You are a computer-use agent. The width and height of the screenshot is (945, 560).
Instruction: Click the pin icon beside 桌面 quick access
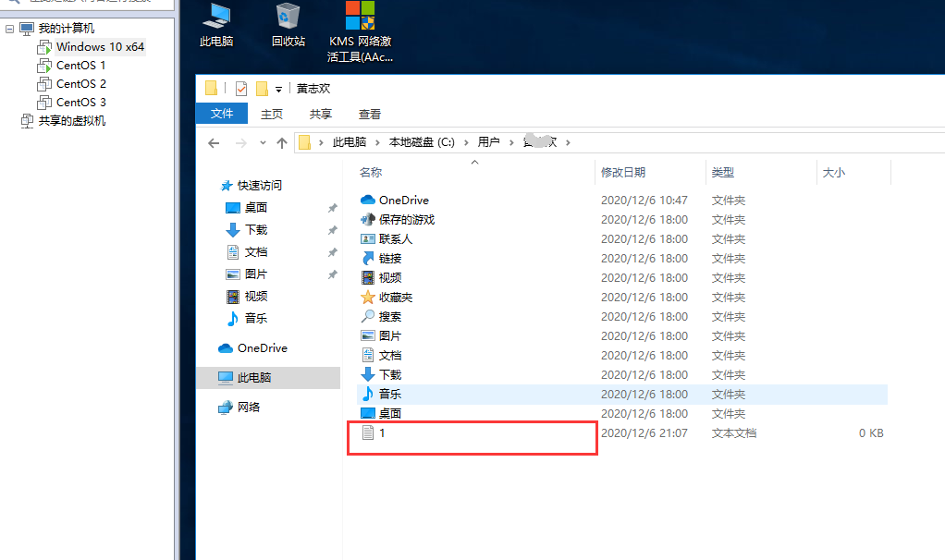tap(332, 208)
